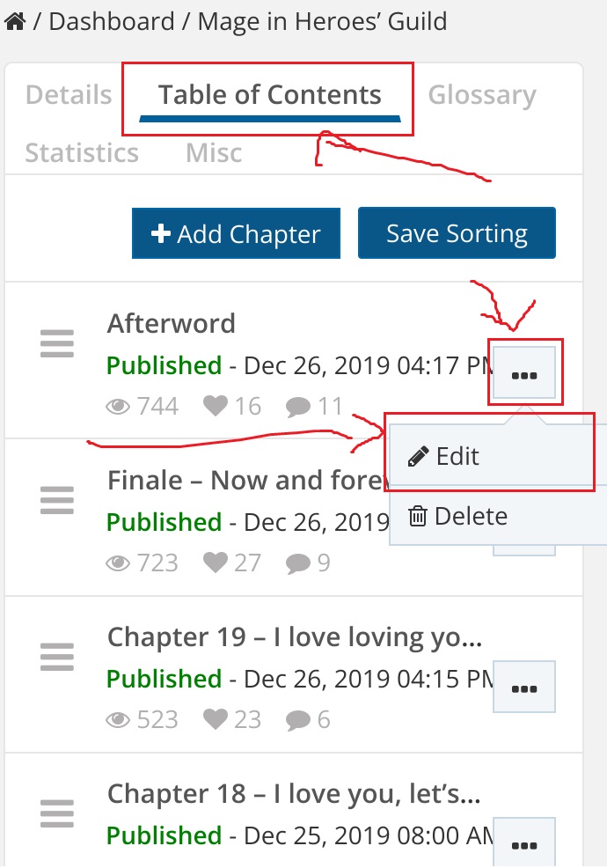This screenshot has width=607, height=868.
Task: Grab the drag handle for Afterword chapter
Action: (57, 343)
